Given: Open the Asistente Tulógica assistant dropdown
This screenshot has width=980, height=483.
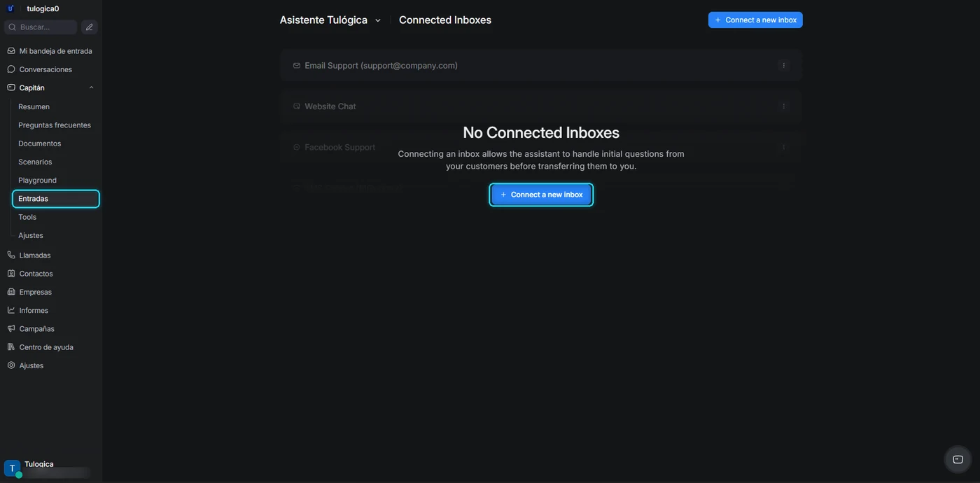Looking at the screenshot, I should tap(330, 20).
